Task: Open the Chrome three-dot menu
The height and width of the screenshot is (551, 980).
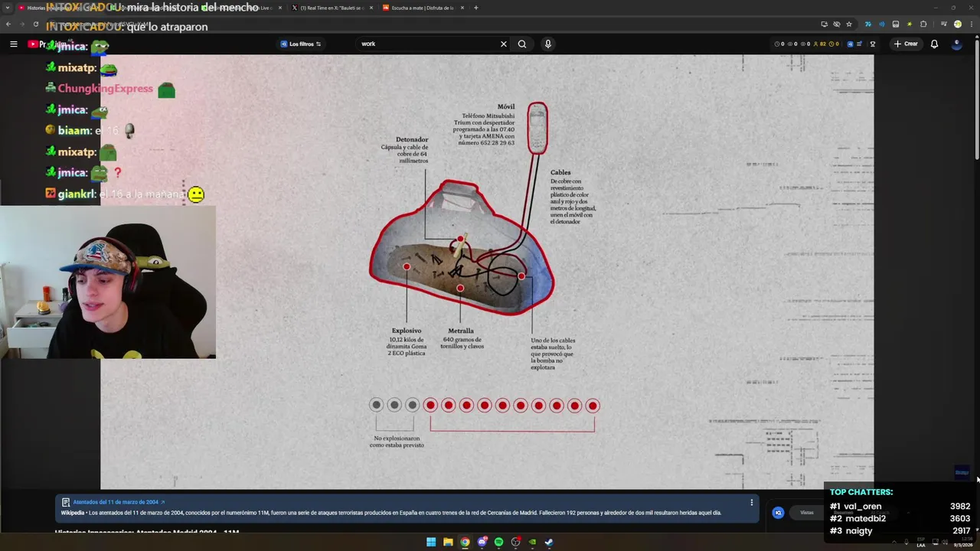Action: coord(970,24)
